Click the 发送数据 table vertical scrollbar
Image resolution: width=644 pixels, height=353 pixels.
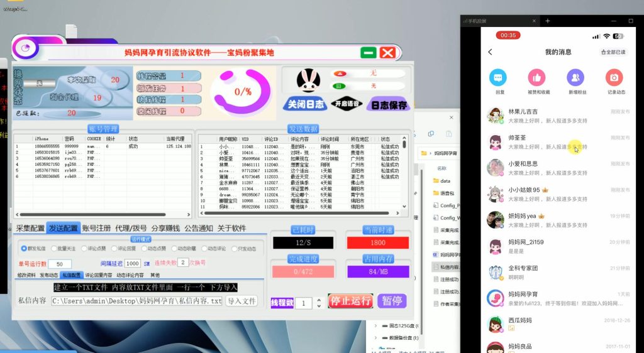tap(404, 144)
